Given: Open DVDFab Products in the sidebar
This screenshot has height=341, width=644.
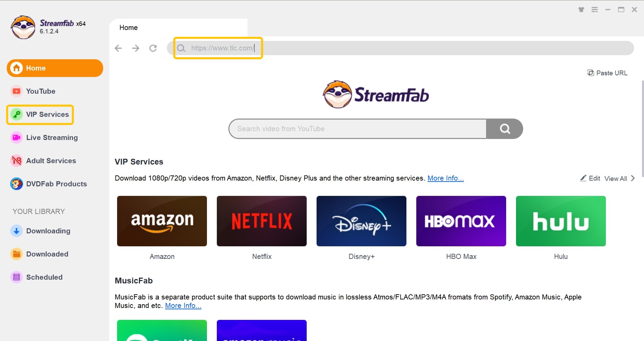Looking at the screenshot, I should coord(56,184).
